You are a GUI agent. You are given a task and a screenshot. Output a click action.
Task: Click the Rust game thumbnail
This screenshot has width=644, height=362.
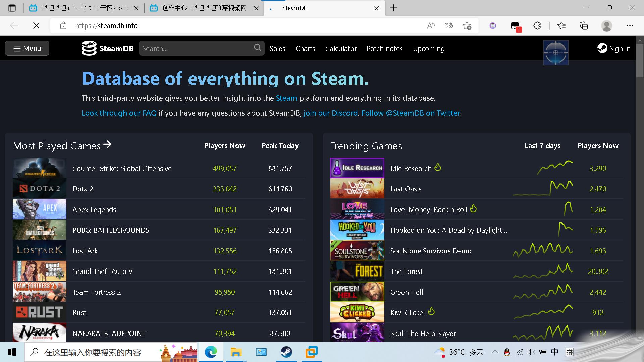click(x=40, y=312)
